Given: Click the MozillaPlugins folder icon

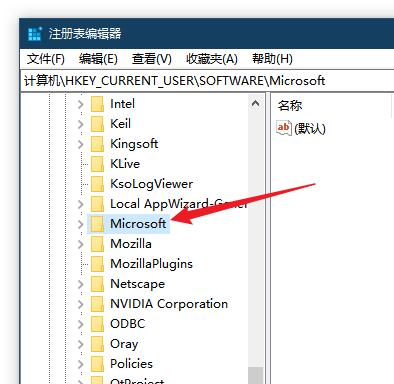Looking at the screenshot, I should [97, 264].
